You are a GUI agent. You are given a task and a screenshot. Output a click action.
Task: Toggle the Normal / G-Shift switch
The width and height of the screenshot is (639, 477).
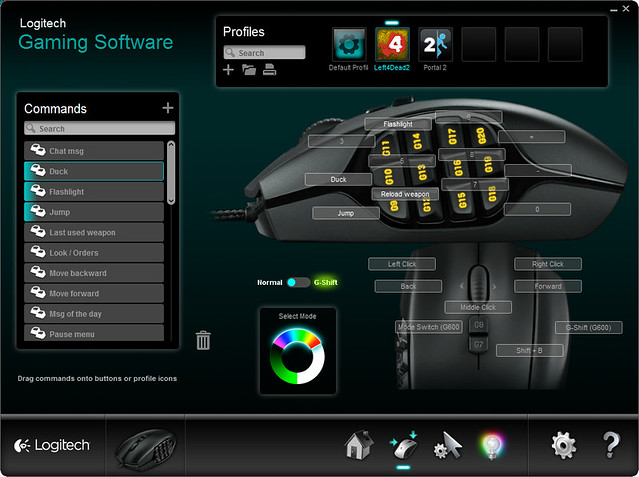(x=299, y=283)
